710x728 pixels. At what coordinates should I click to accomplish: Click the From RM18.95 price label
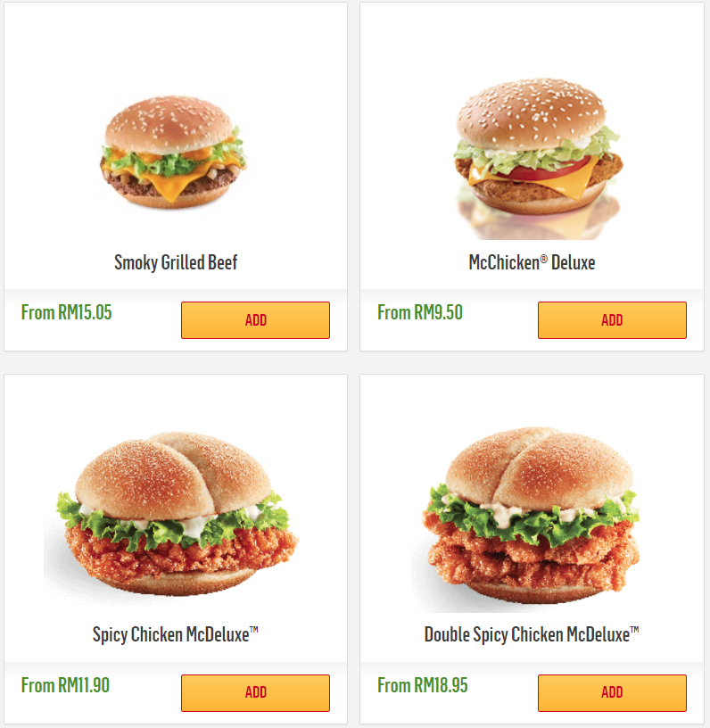click(x=422, y=685)
